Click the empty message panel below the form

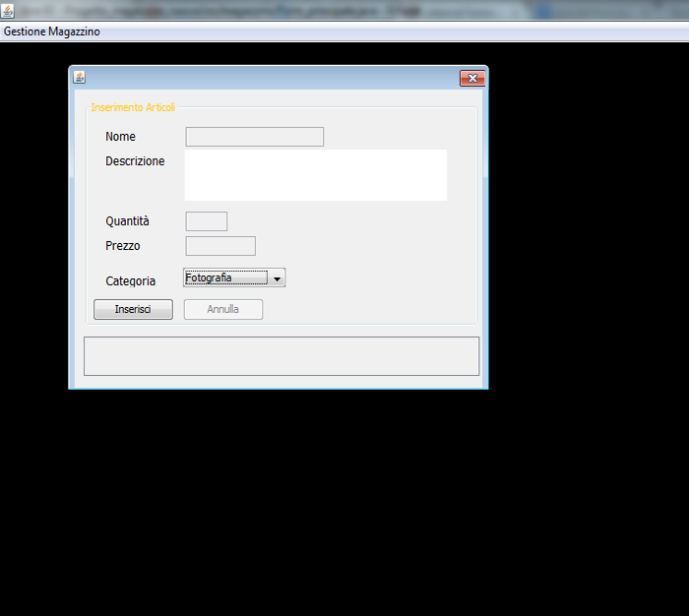click(282, 356)
